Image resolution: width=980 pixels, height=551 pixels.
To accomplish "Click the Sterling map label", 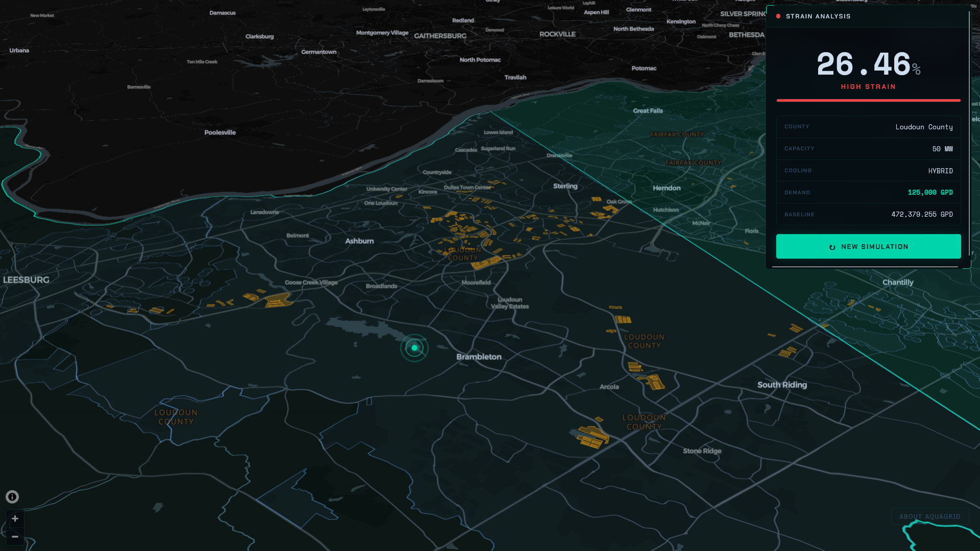I will pyautogui.click(x=565, y=186).
